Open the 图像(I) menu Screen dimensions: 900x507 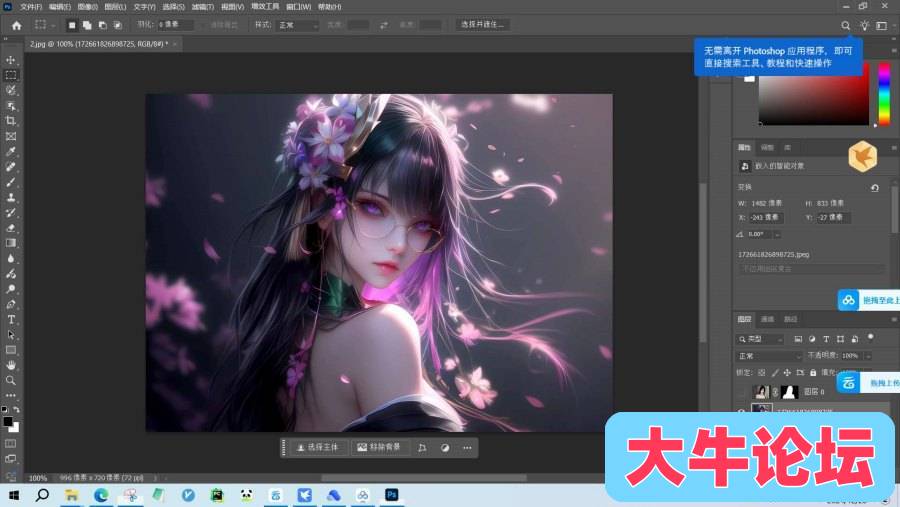pos(87,7)
